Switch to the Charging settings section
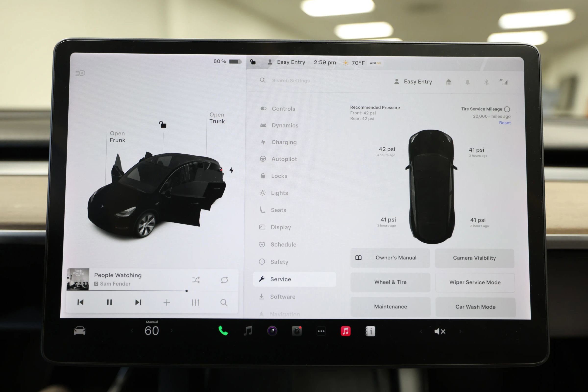 click(284, 142)
